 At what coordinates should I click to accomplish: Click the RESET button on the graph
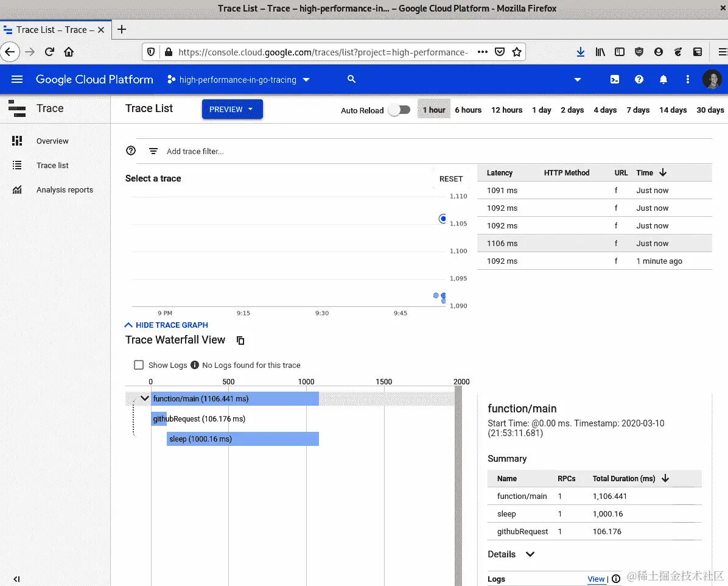coord(451,179)
